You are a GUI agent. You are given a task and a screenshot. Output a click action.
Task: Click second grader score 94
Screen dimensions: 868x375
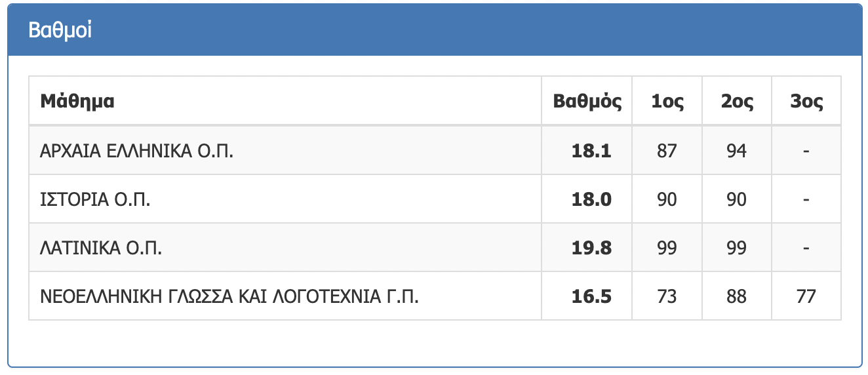[737, 151]
